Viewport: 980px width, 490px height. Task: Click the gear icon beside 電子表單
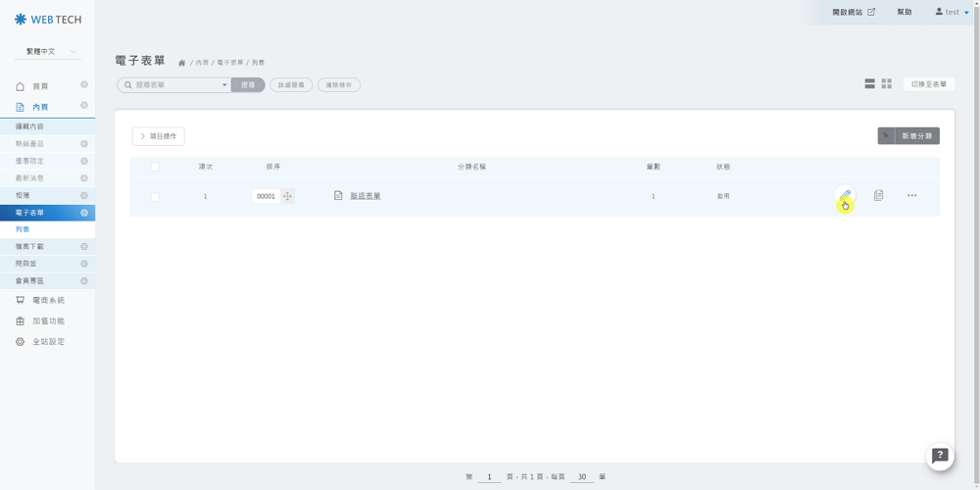pos(84,213)
